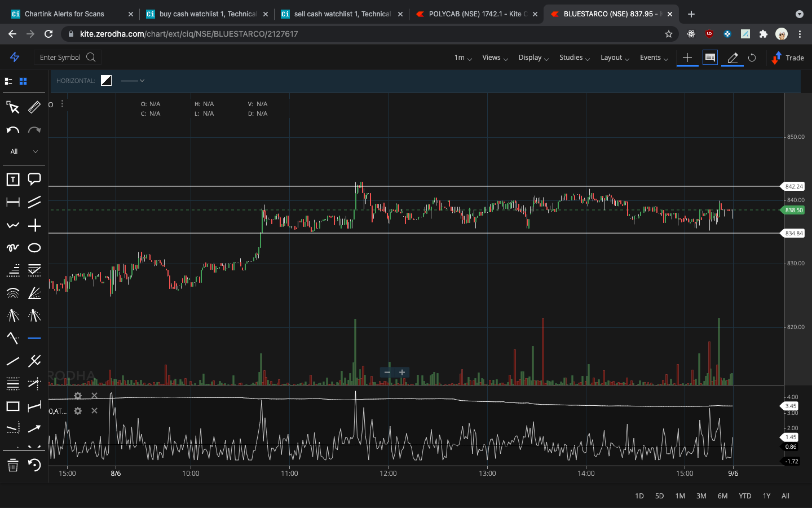The width and height of the screenshot is (812, 508).
Task: Open the horizontal line color swatch
Action: (106, 80)
